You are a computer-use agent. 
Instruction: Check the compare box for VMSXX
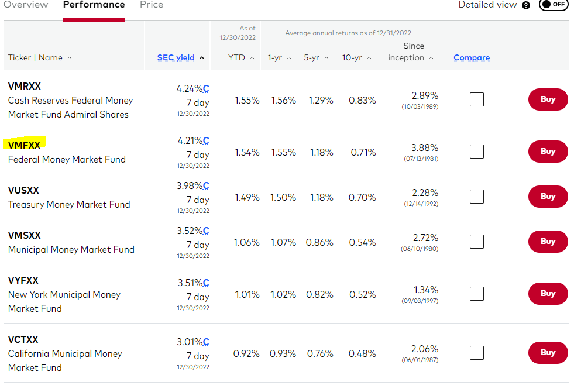476,242
